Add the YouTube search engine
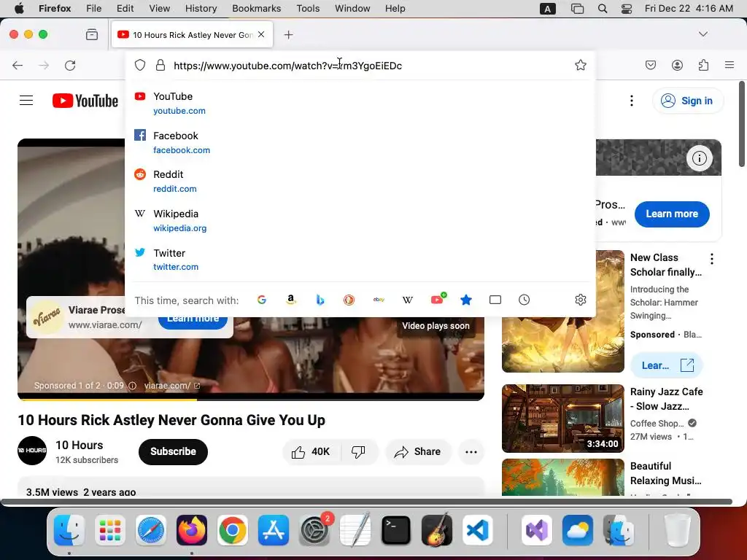The height and width of the screenshot is (560, 747). [x=438, y=298]
